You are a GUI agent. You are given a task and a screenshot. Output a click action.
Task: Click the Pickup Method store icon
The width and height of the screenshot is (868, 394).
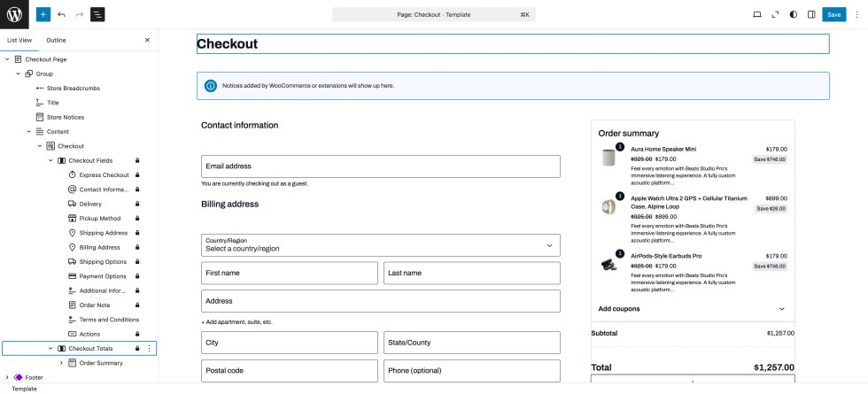(72, 218)
